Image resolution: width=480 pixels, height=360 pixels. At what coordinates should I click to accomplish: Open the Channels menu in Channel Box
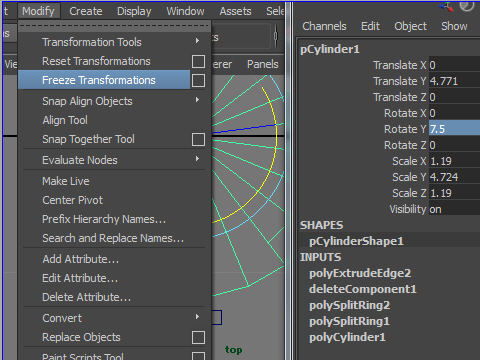pos(324,26)
